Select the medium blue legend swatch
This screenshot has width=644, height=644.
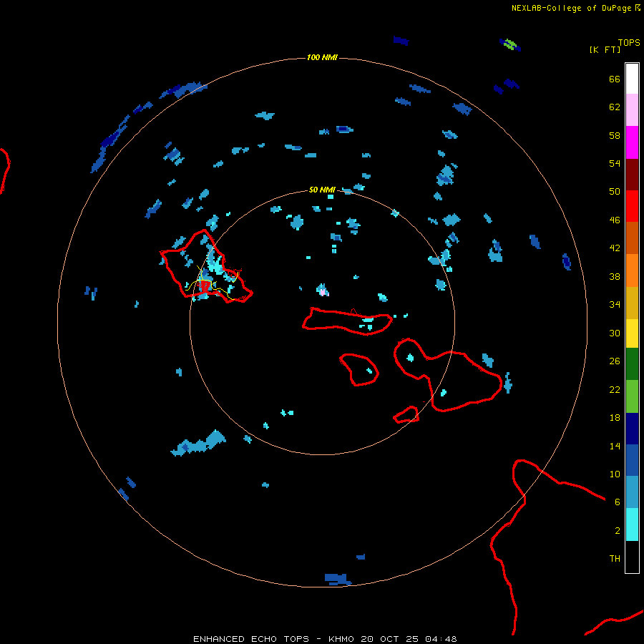[632, 460]
